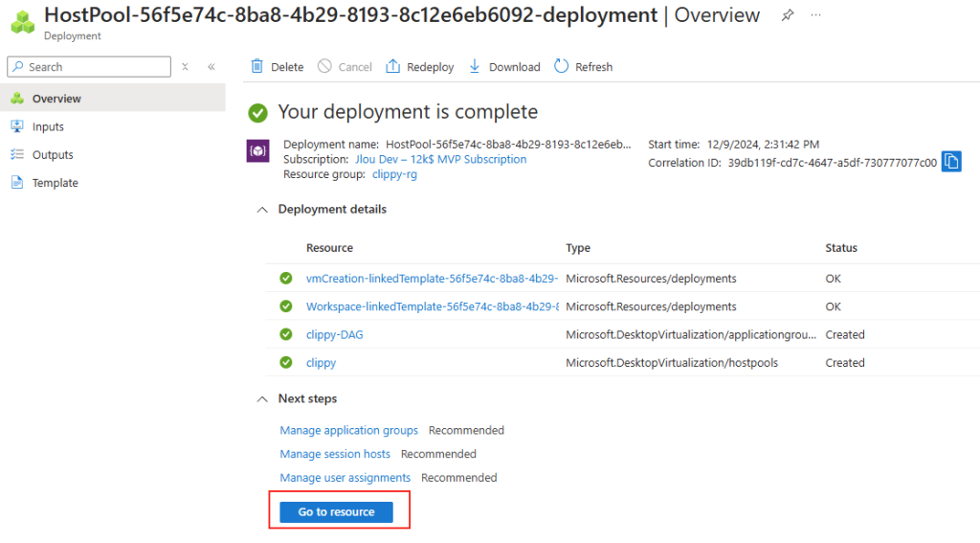Click the Go to resource button
980x543 pixels.
[x=336, y=511]
